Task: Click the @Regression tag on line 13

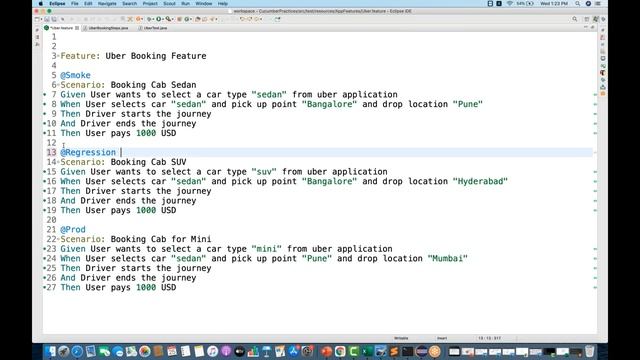Action: coord(88,153)
